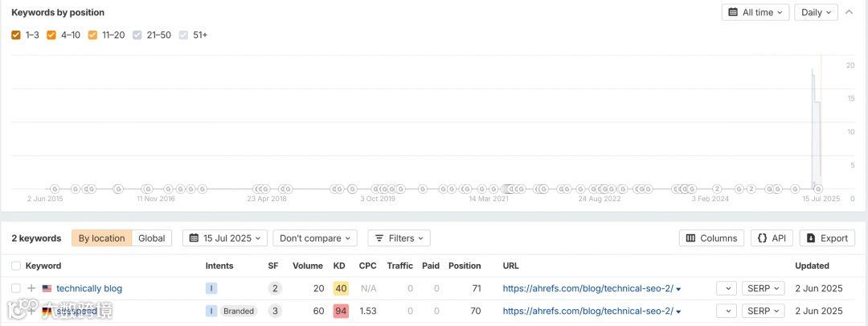
Task: Switch to the Global tab
Action: [x=152, y=238]
